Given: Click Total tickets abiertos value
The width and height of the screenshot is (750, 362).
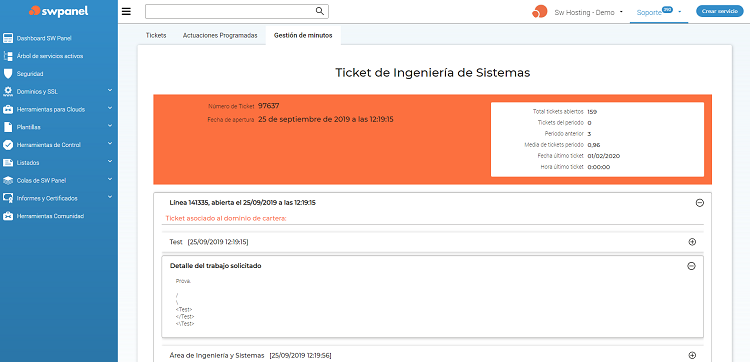Looking at the screenshot, I should (x=592, y=112).
